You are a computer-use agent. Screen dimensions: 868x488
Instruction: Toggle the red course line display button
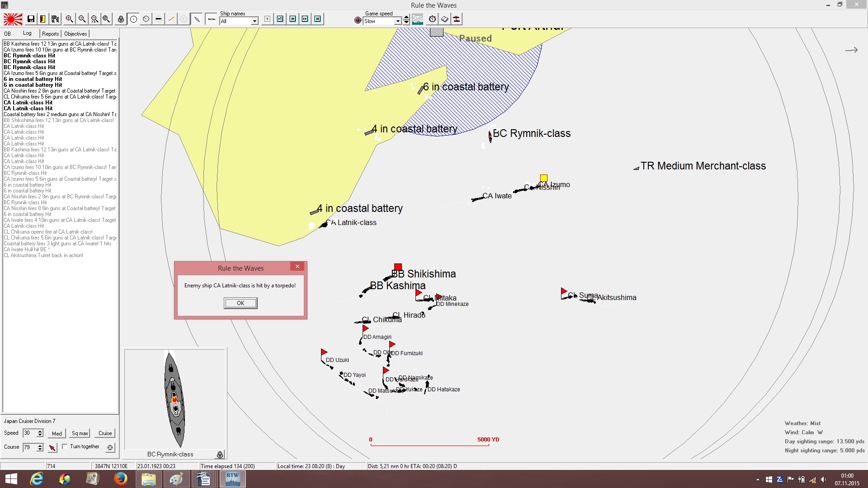coord(171,19)
